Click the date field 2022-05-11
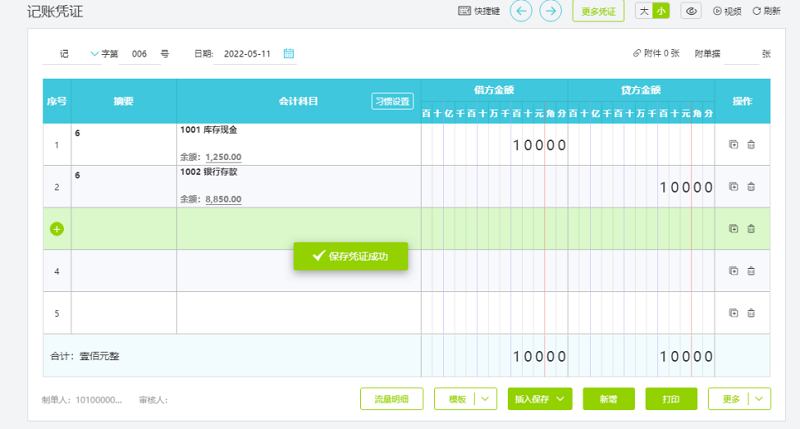Image resolution: width=800 pixels, height=429 pixels. coord(247,54)
